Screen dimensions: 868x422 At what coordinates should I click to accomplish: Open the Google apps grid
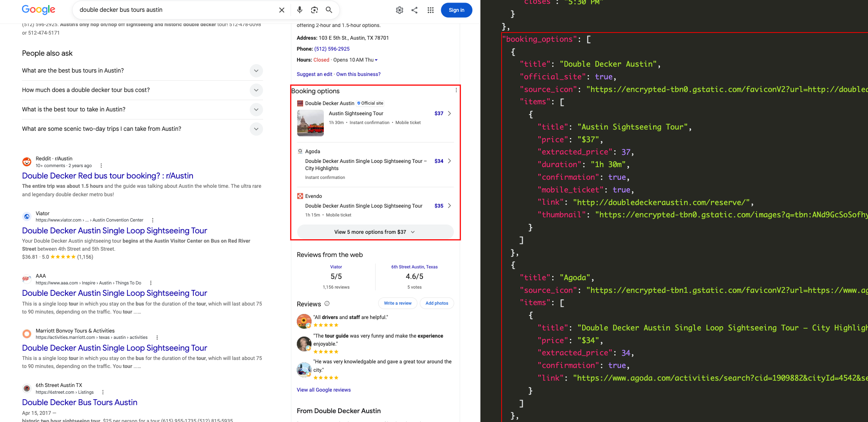[431, 10]
